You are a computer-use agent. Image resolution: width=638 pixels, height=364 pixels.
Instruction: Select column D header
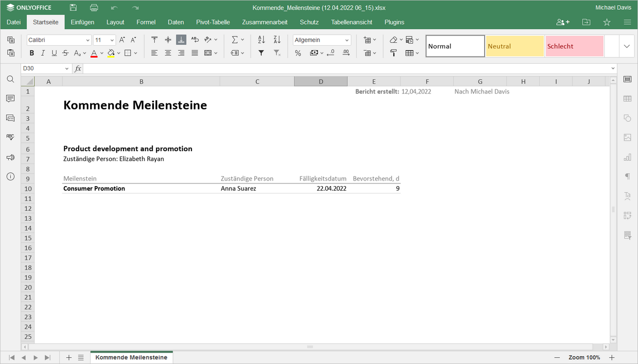(x=321, y=81)
